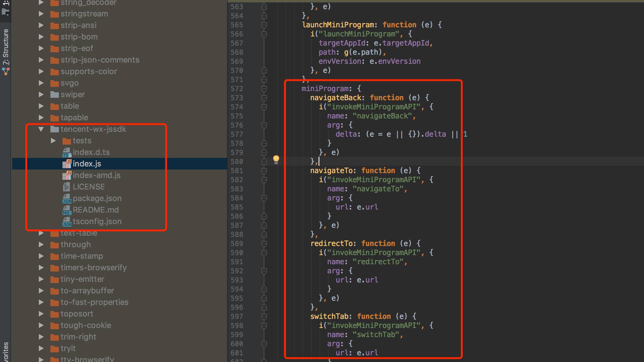Open README.md markdown file
This screenshot has width=644, height=362.
pyautogui.click(x=95, y=210)
